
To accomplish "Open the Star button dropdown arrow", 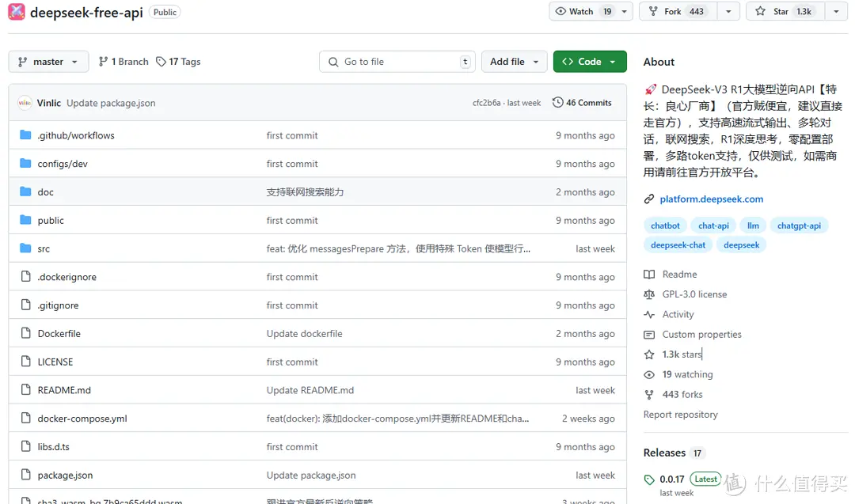I will 836,11.
